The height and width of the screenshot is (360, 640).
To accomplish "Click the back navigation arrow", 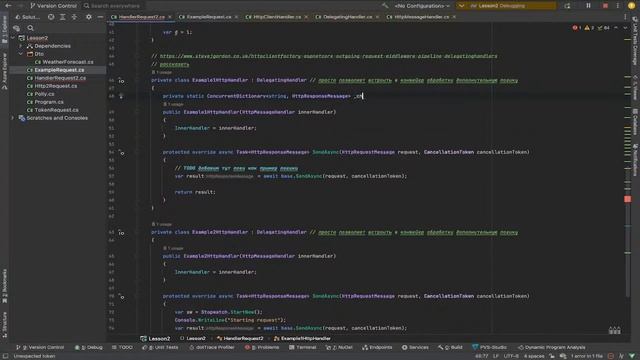I will pos(8,6).
